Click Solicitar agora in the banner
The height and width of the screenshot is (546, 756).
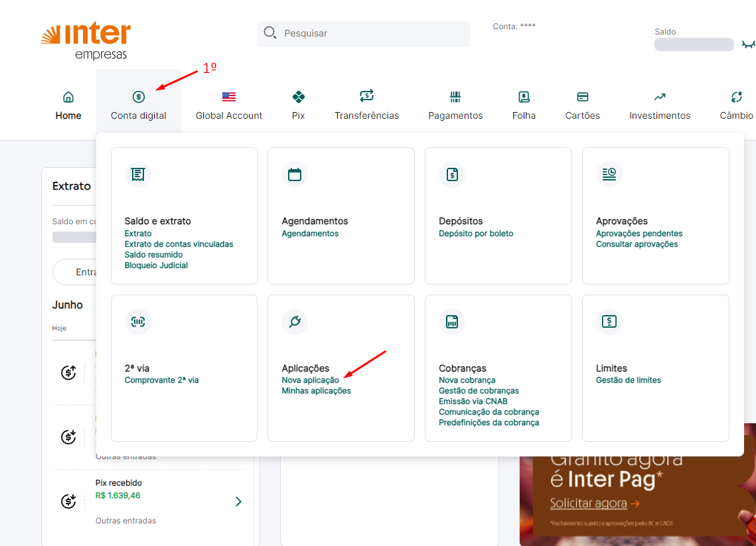pyautogui.click(x=589, y=503)
